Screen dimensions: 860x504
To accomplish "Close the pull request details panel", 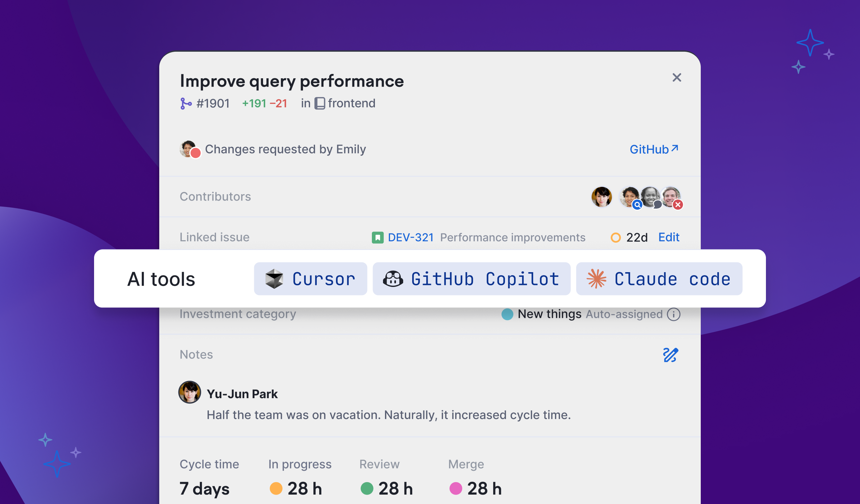I will click(x=676, y=78).
